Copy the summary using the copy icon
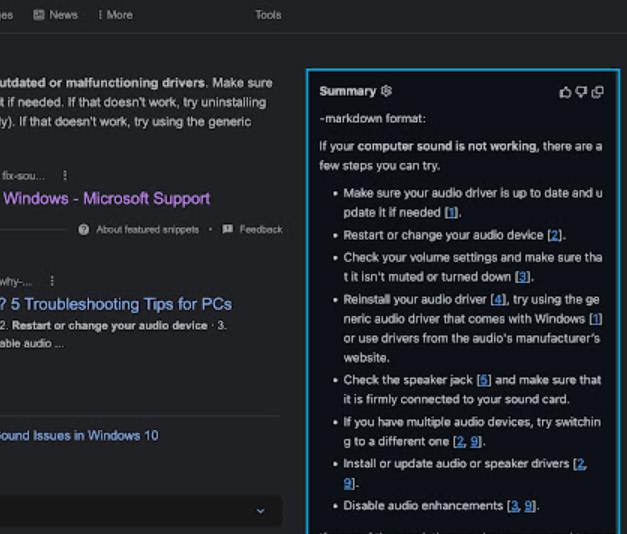This screenshot has width=627, height=534. pyautogui.click(x=597, y=92)
